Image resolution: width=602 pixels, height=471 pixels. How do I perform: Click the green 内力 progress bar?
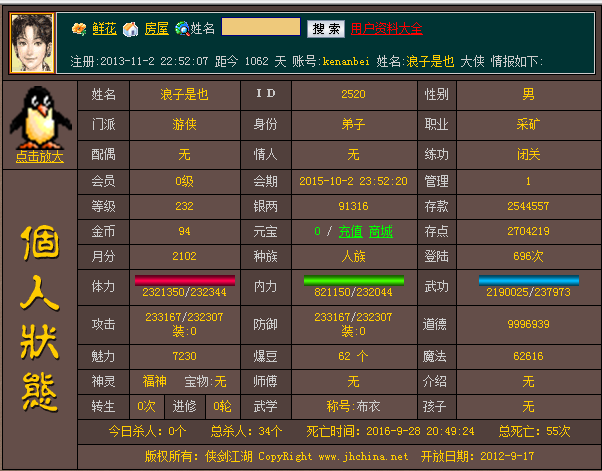(354, 280)
